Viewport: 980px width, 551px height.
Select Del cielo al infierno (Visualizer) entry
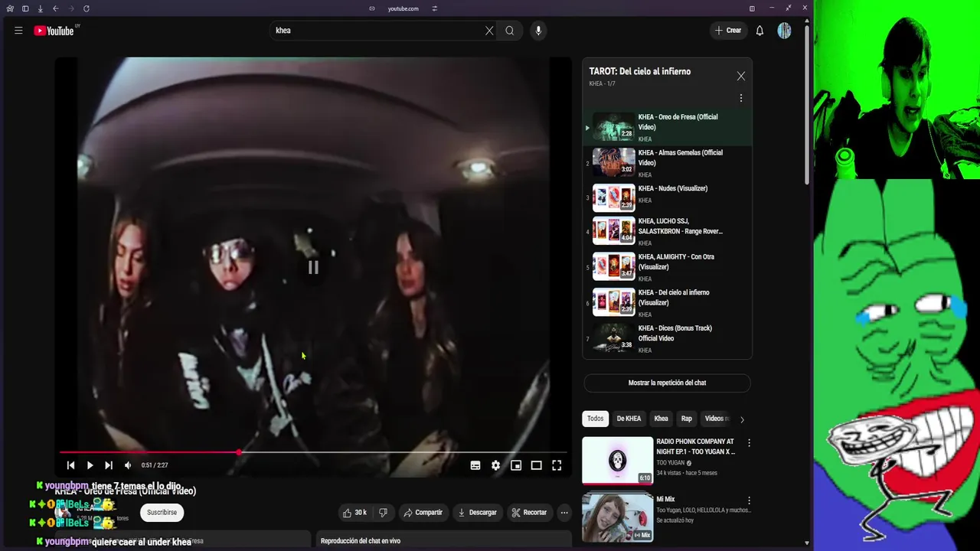tap(667, 302)
